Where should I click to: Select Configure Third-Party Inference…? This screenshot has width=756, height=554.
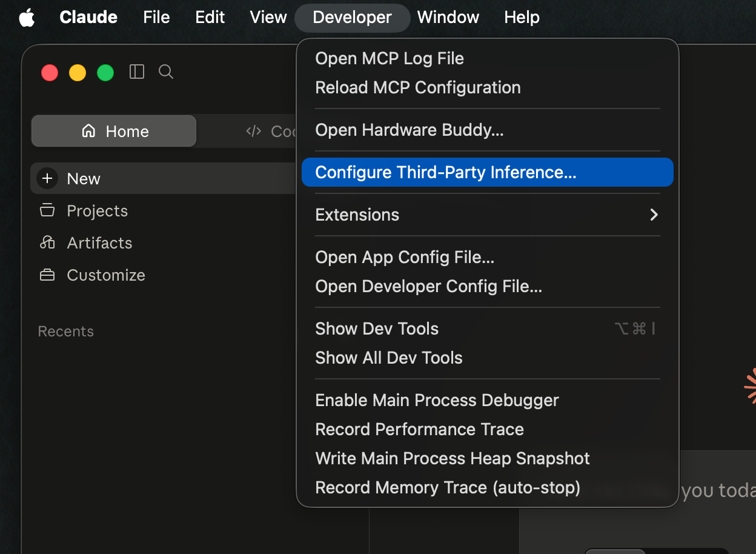488,172
